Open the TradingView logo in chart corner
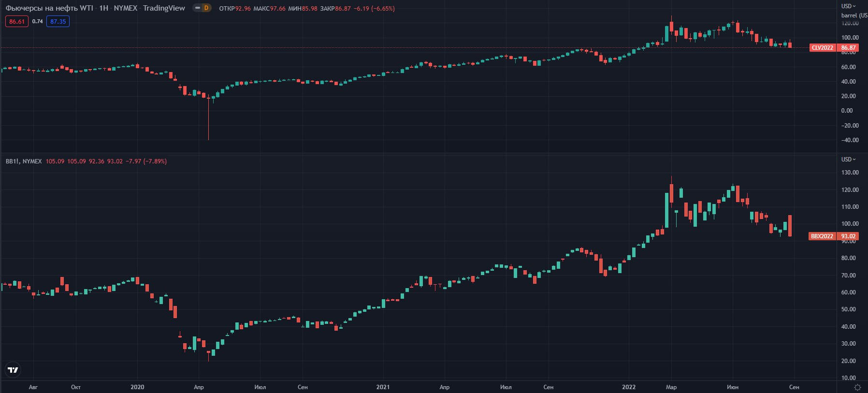This screenshot has width=868, height=393. click(13, 370)
